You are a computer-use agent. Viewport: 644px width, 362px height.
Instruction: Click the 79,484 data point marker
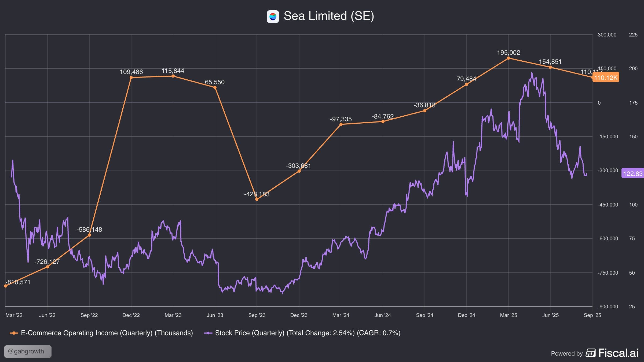point(466,84)
